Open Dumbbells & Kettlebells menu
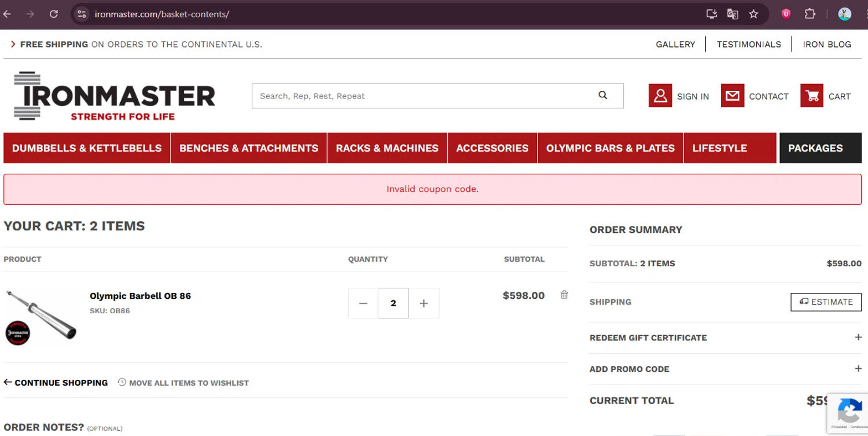The width and height of the screenshot is (868, 436). coord(87,148)
